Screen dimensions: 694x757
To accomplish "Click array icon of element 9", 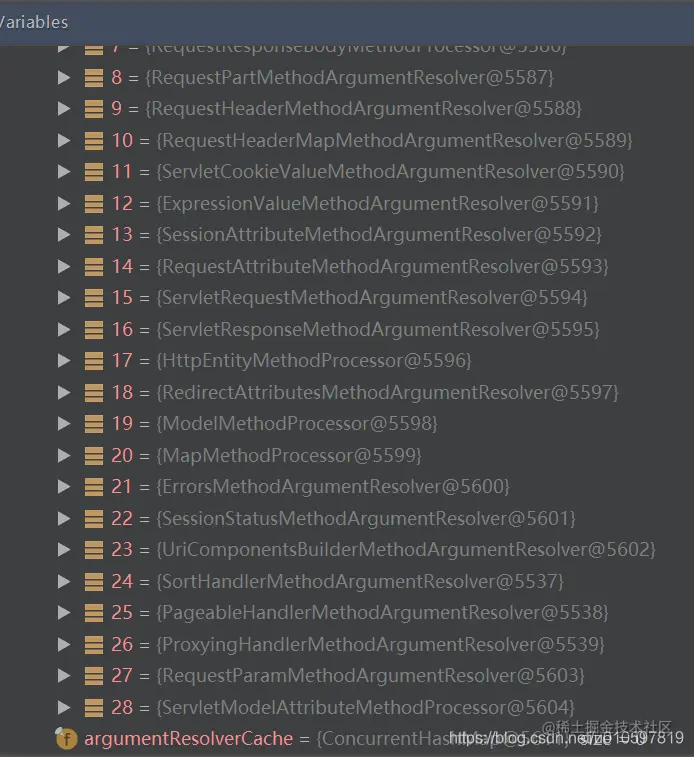I will pyautogui.click(x=94, y=109).
